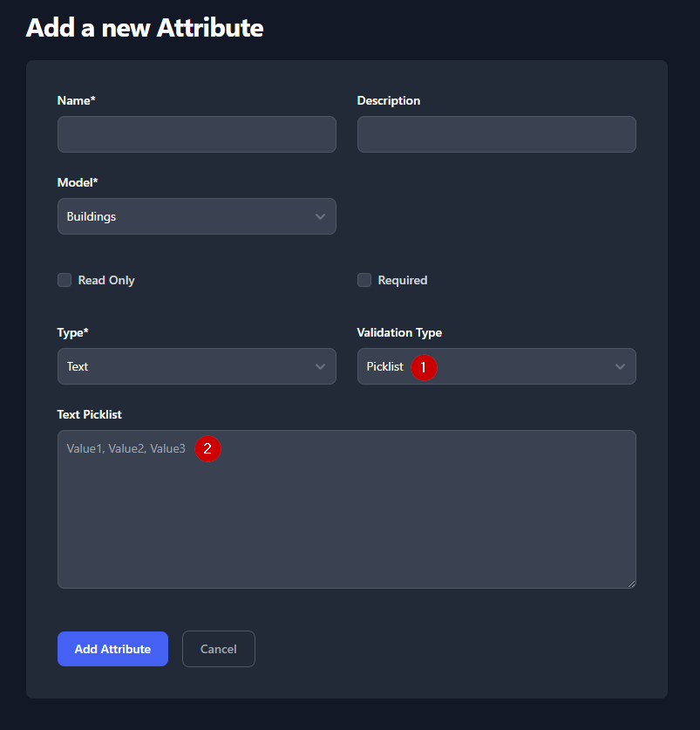Click the chevron arrow in Validation Type
This screenshot has height=730, width=700.
point(620,366)
